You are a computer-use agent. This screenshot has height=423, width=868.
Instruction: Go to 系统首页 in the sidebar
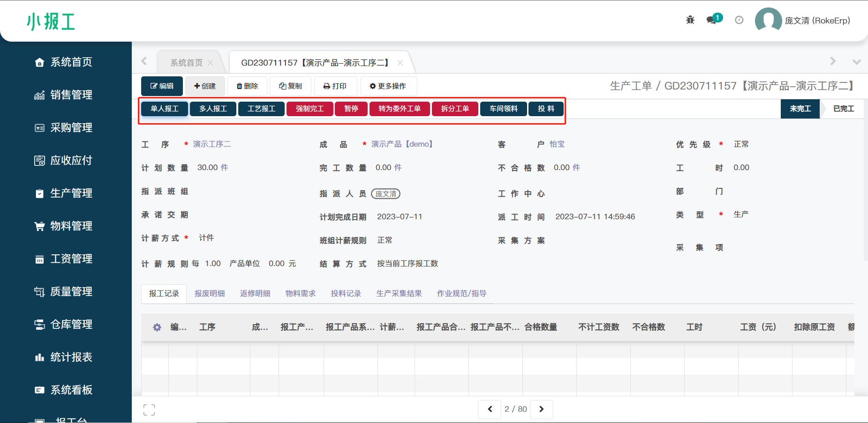tap(71, 62)
